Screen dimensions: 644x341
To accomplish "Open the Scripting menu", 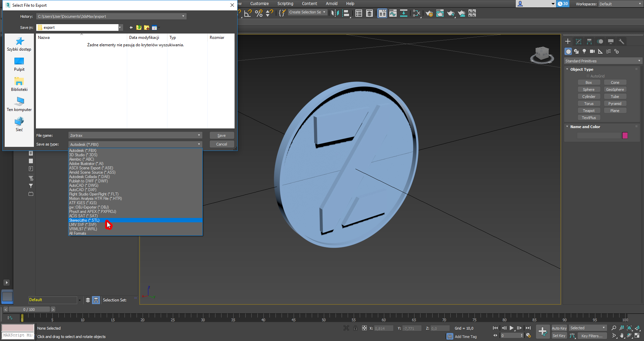I will coord(285,4).
